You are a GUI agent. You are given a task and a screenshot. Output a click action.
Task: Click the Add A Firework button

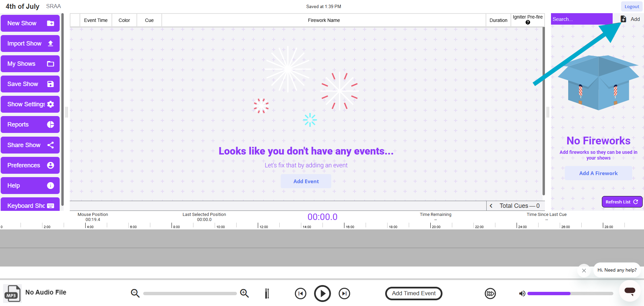coord(598,173)
